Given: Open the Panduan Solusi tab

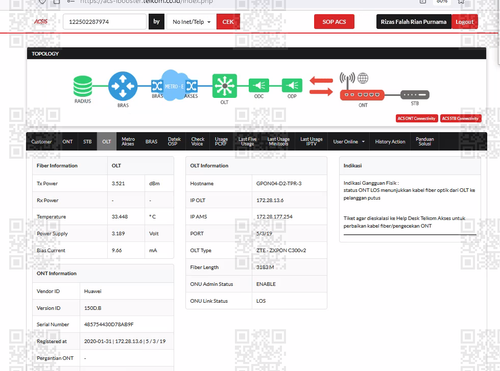Looking at the screenshot, I should tap(425, 142).
